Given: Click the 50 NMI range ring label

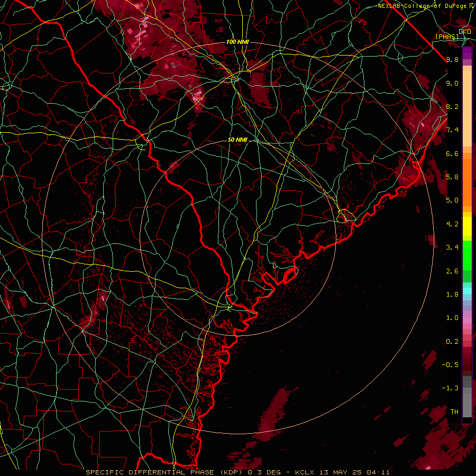Looking at the screenshot, I should pyautogui.click(x=237, y=140).
